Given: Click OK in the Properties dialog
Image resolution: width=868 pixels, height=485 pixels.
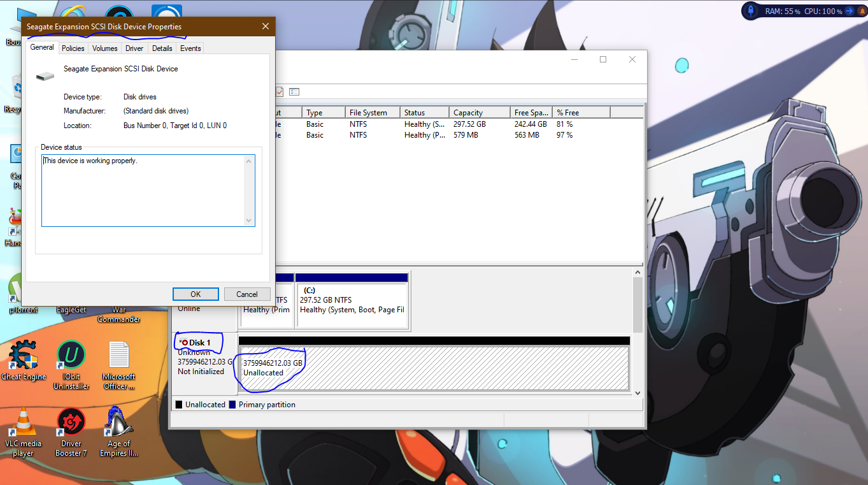Looking at the screenshot, I should (x=196, y=294).
